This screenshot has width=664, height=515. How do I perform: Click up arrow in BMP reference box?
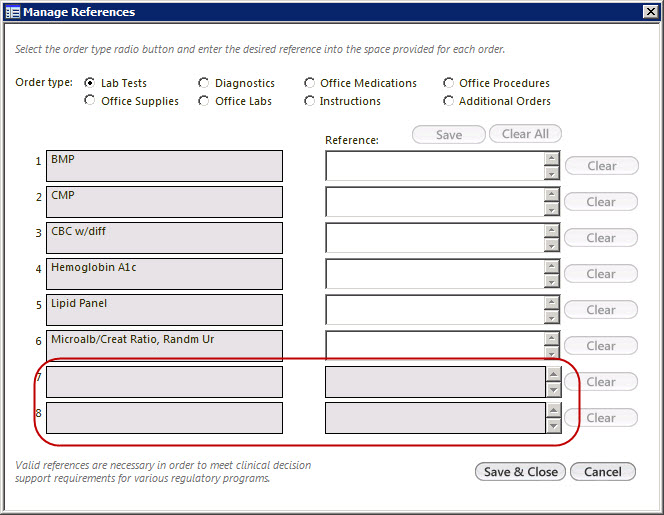[x=551, y=159]
